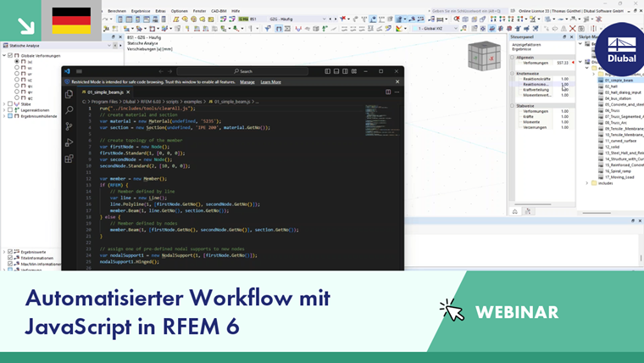Undock the RFEM navigator panel
The width and height of the screenshot is (644, 363).
pos(114,37)
